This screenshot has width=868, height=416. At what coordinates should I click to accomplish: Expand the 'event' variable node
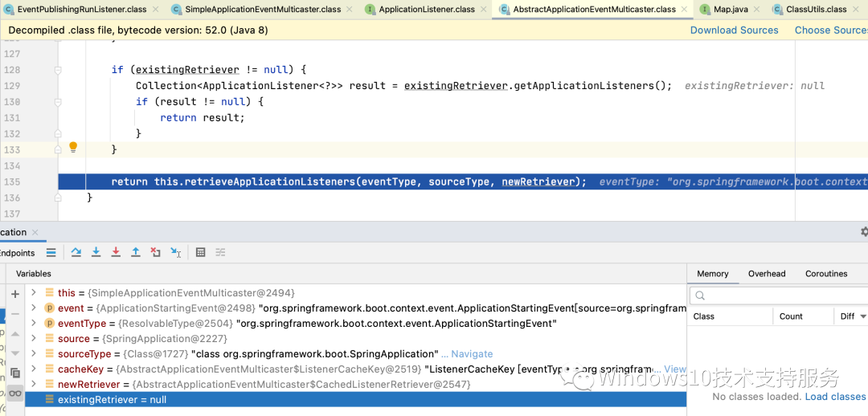[x=34, y=308]
